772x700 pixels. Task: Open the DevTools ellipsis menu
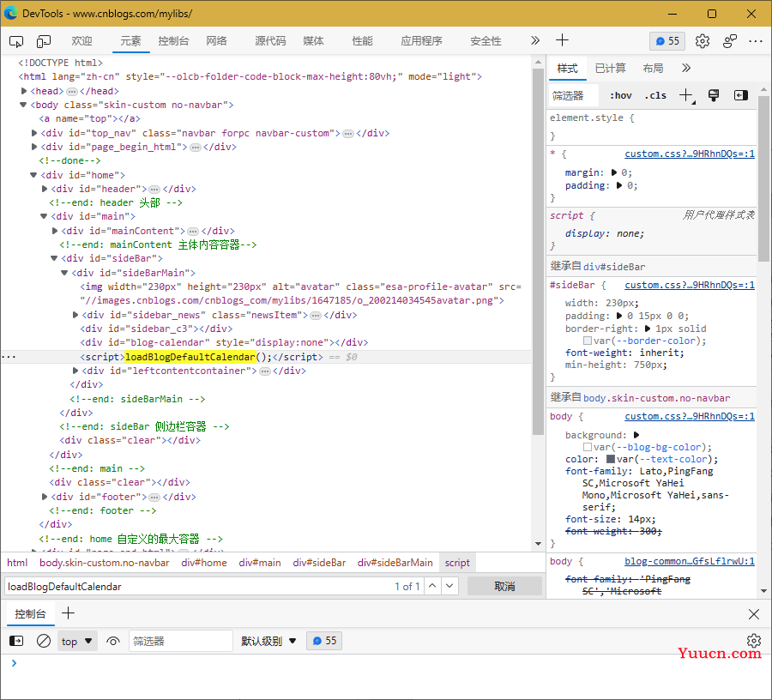[x=756, y=41]
